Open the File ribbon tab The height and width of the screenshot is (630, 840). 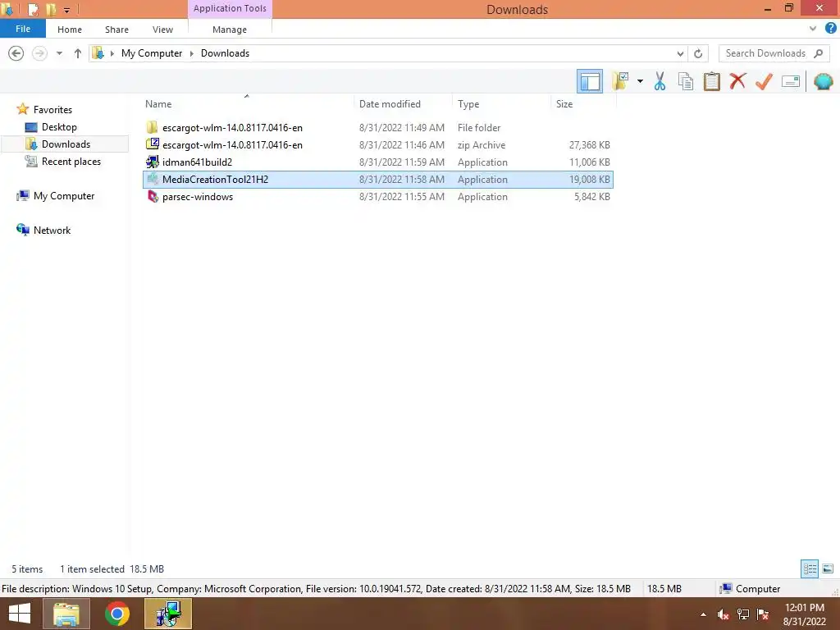click(23, 29)
